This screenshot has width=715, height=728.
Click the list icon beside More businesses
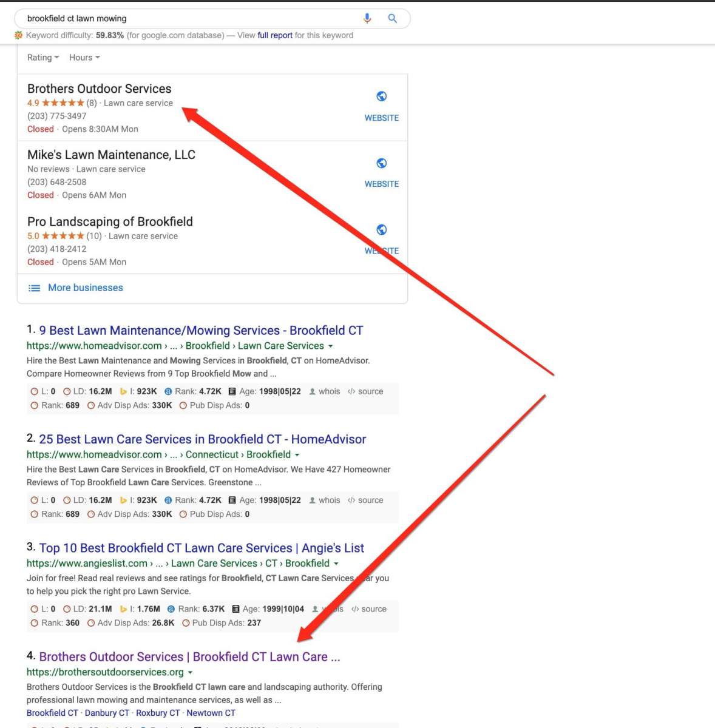35,288
